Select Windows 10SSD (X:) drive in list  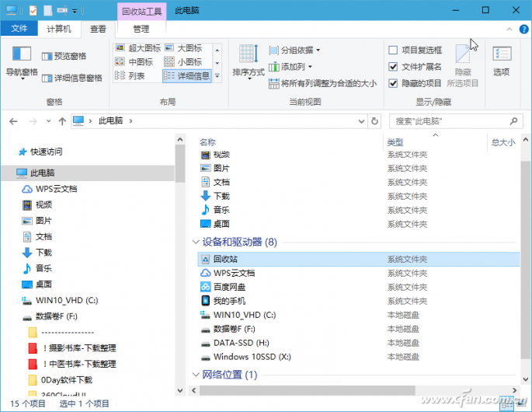[246, 357]
